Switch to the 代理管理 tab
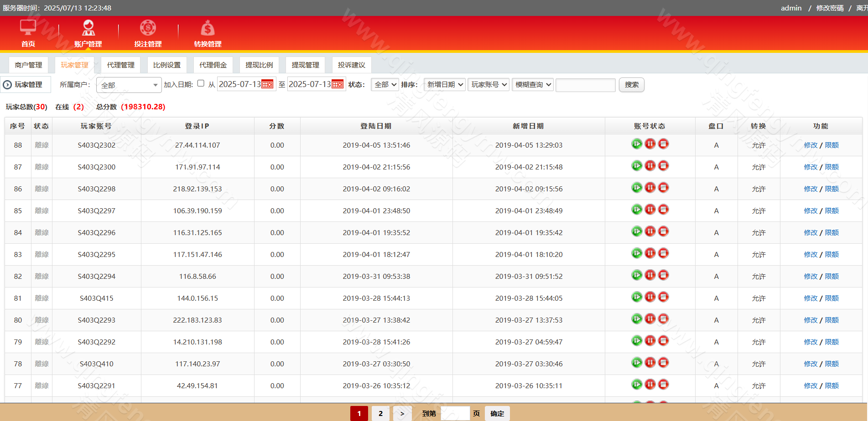 click(x=120, y=65)
